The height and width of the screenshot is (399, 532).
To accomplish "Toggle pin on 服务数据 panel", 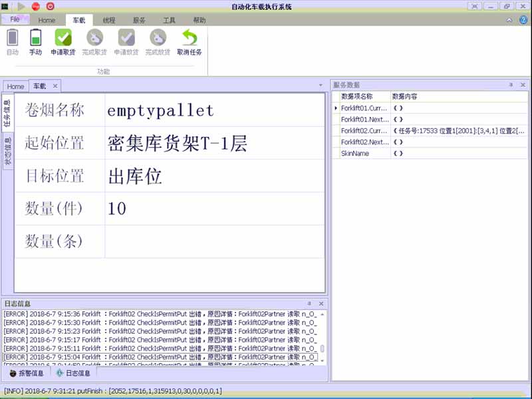I will click(511, 85).
